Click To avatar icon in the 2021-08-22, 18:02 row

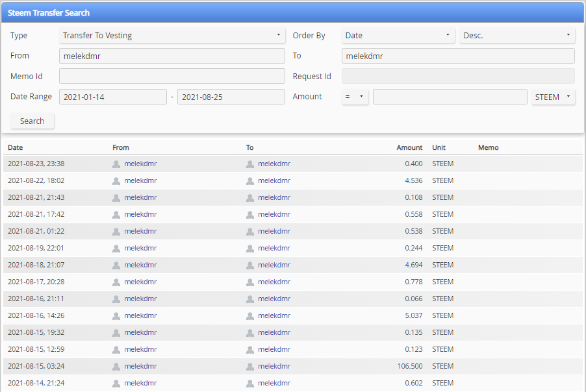(250, 180)
